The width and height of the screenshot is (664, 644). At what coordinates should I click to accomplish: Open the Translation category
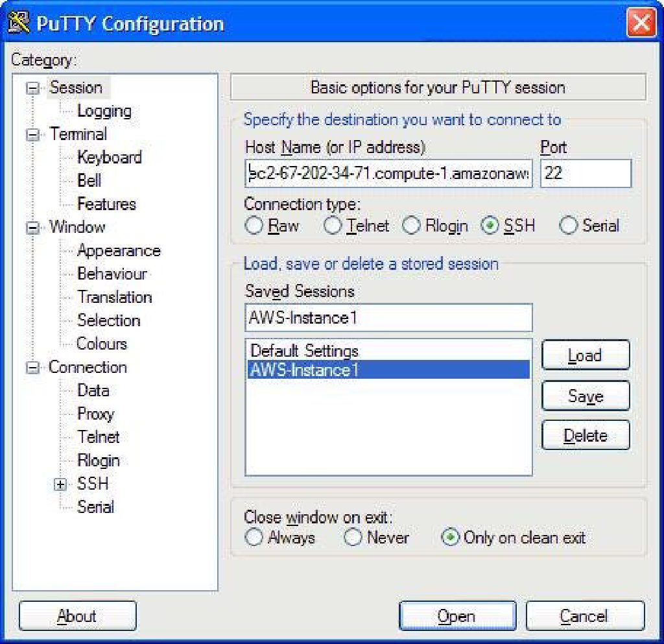[115, 297]
